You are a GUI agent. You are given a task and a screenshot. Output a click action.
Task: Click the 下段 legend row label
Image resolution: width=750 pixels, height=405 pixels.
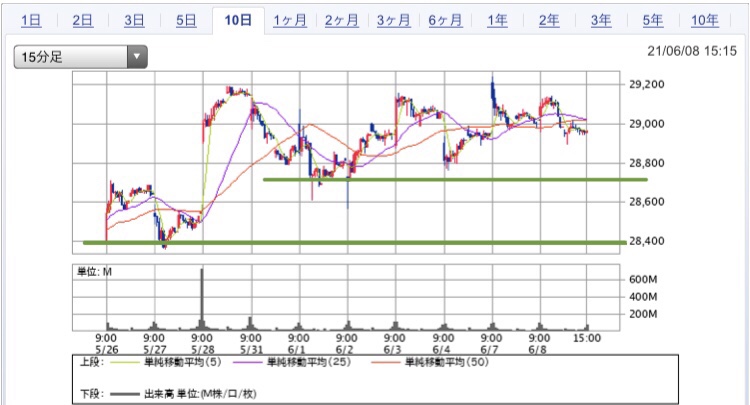[92, 394]
